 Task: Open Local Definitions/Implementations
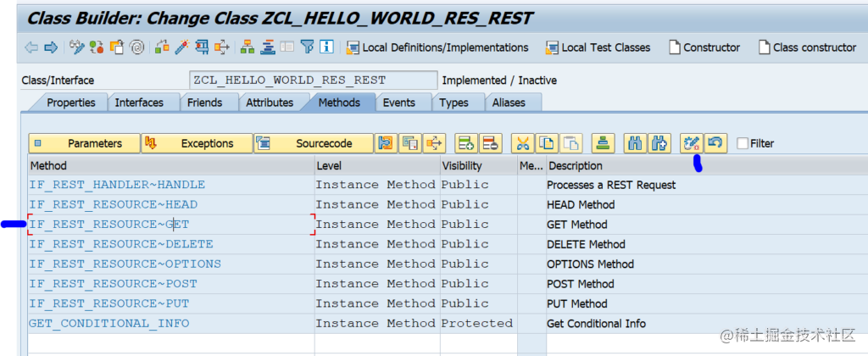(437, 47)
